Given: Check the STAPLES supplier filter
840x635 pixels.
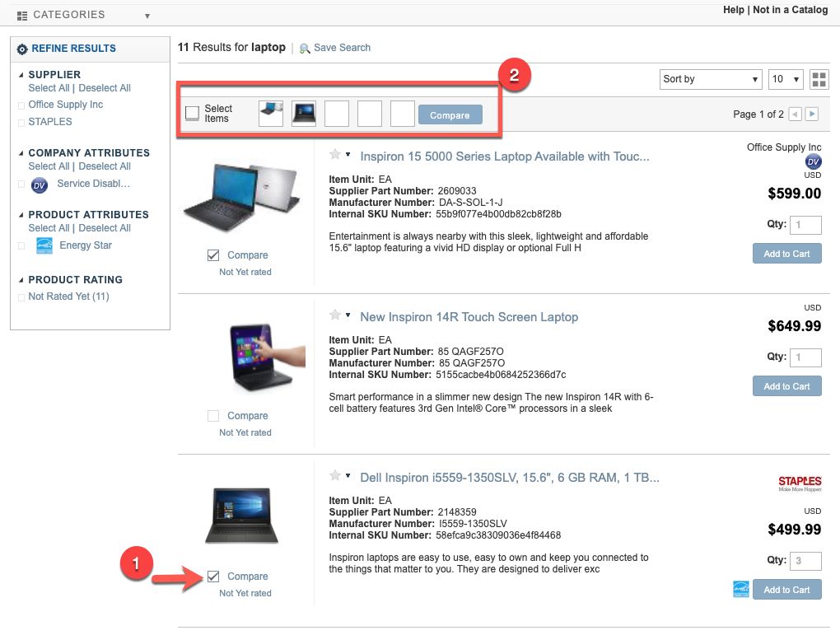Looking at the screenshot, I should point(21,123).
